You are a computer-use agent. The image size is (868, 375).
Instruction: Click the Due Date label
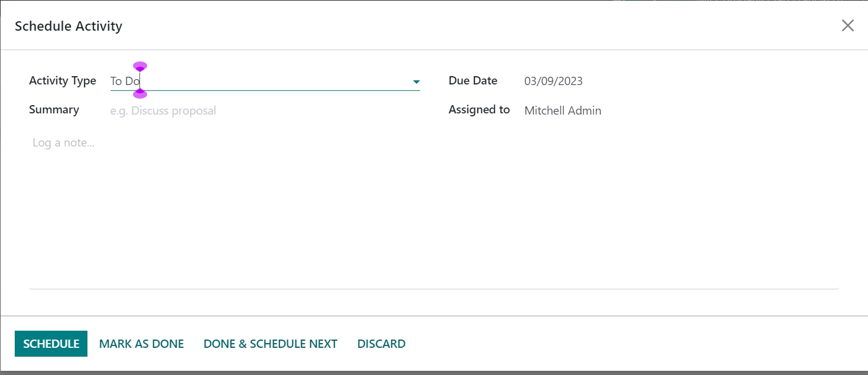473,81
